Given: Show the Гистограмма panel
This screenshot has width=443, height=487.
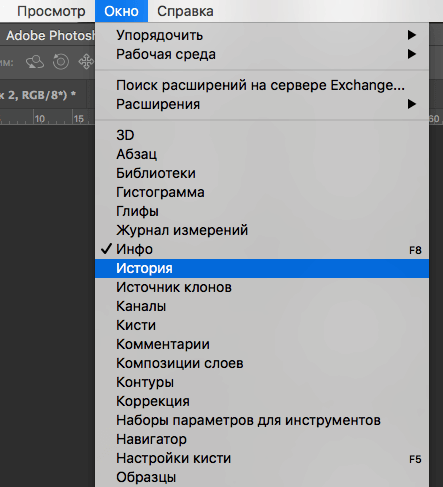Looking at the screenshot, I should click(x=262, y=192).
